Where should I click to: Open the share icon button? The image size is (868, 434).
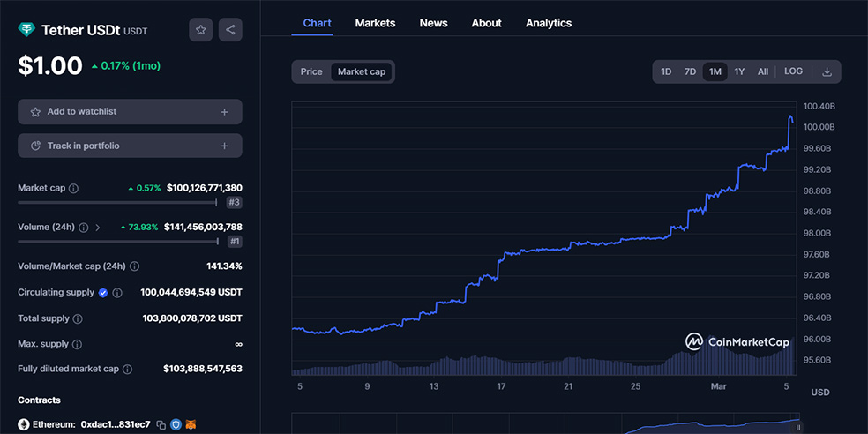[x=230, y=30]
